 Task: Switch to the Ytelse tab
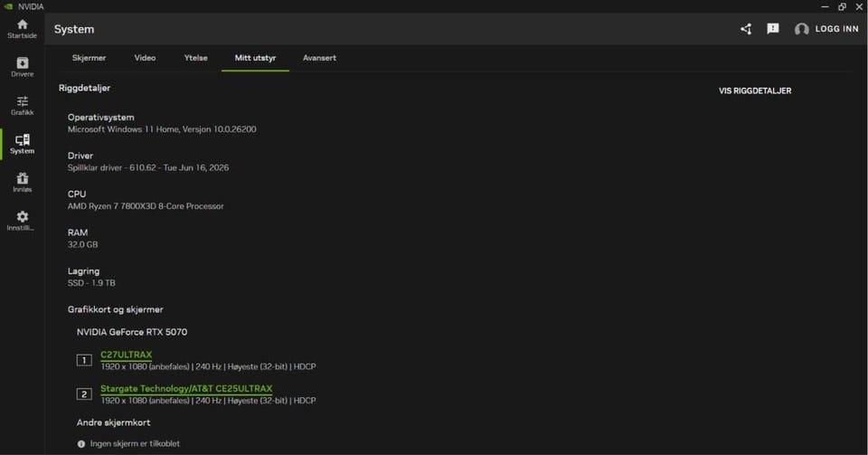[196, 58]
